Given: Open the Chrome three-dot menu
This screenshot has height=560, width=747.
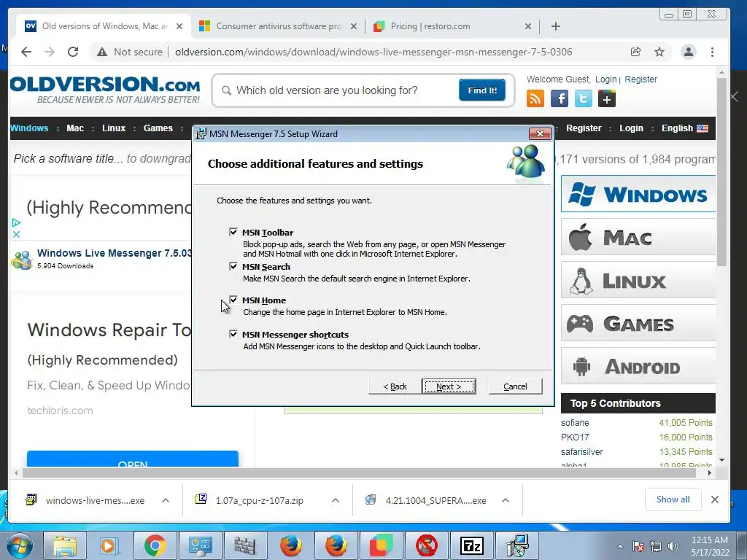Looking at the screenshot, I should [x=712, y=52].
